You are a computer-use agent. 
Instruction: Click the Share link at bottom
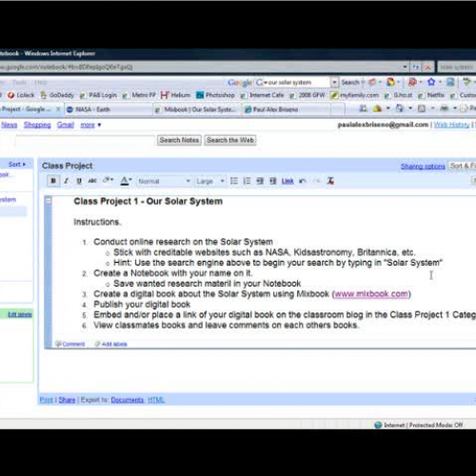[x=67, y=400]
